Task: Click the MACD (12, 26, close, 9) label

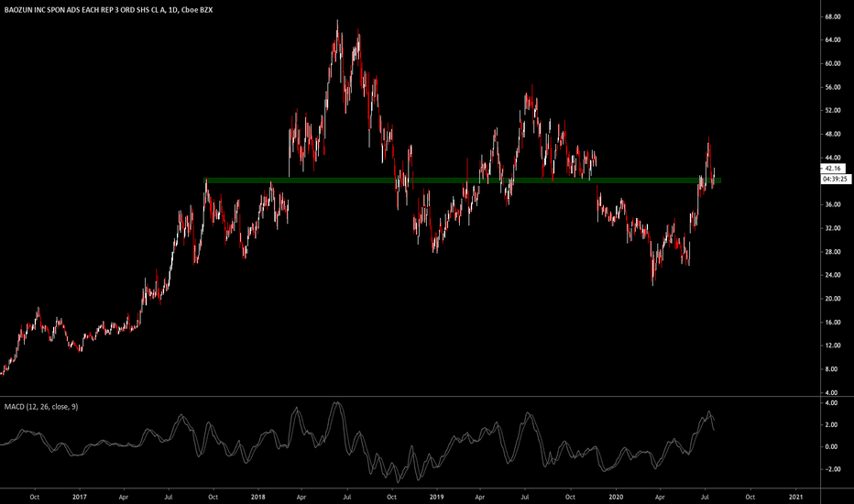Action: coord(41,407)
